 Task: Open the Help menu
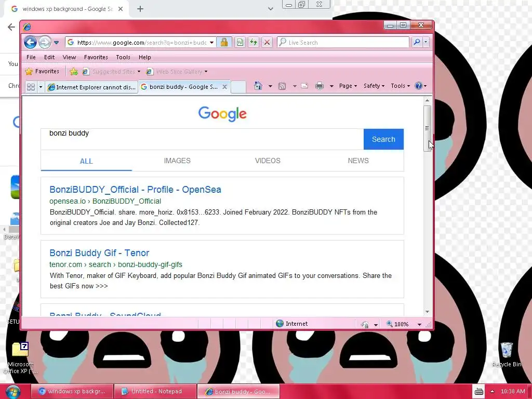coord(144,57)
